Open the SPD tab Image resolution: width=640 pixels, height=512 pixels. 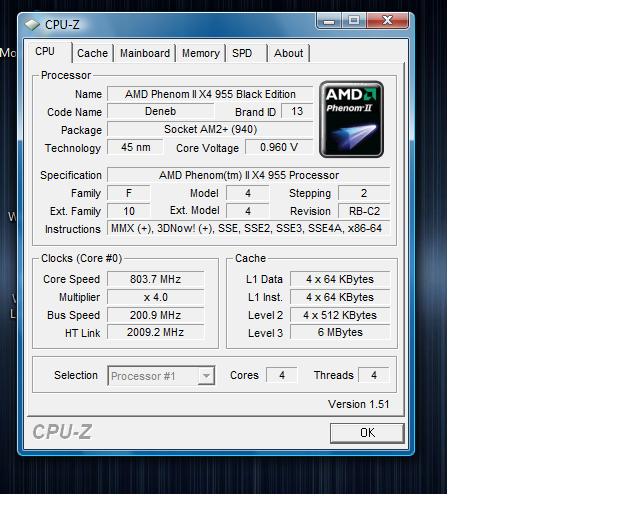point(247,53)
